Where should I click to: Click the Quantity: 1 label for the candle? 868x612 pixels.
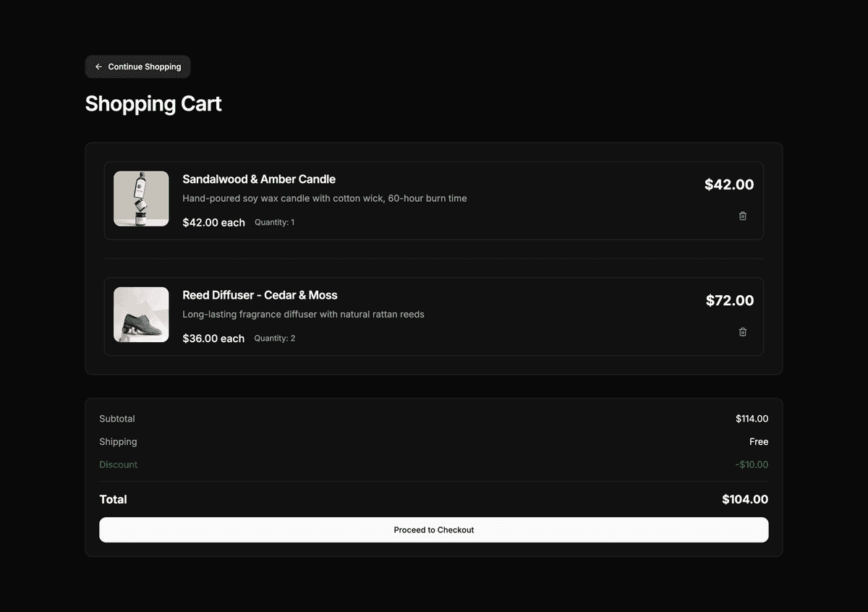click(275, 222)
